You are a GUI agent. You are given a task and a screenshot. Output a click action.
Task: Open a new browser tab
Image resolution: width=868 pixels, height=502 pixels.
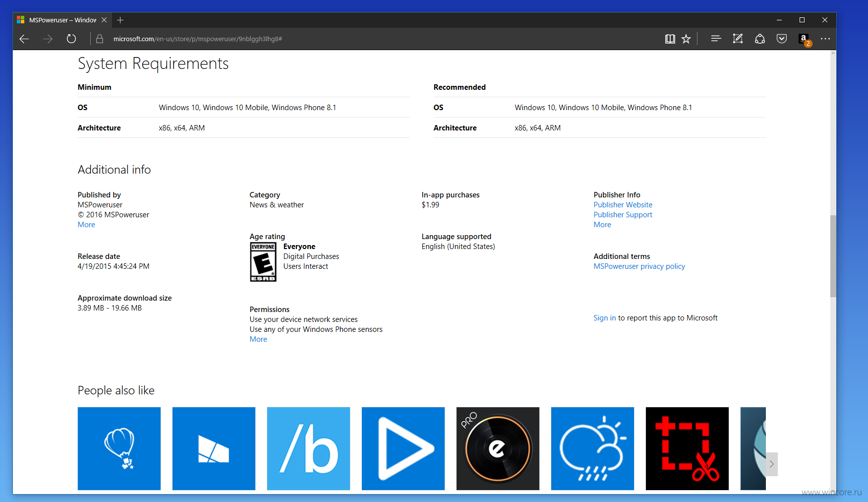(x=120, y=20)
